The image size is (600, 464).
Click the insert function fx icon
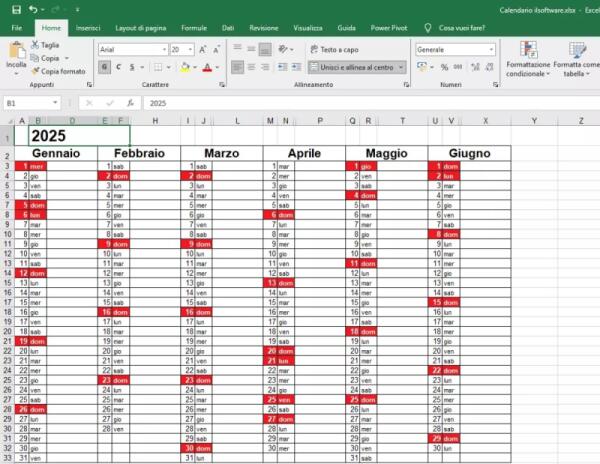click(128, 103)
